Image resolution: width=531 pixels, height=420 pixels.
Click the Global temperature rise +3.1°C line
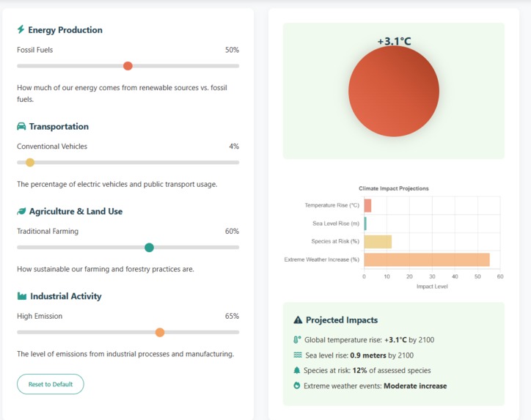(369, 340)
